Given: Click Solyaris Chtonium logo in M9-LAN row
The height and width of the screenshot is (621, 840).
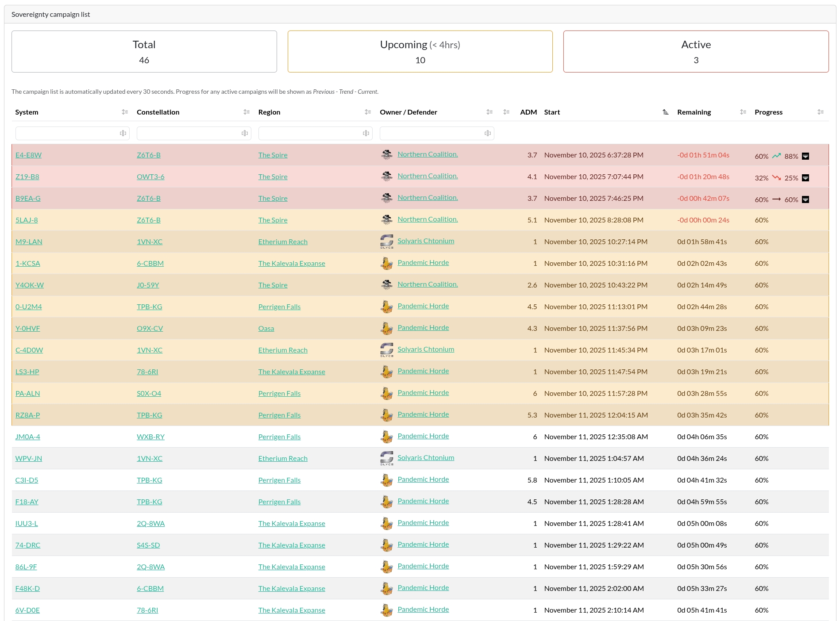Looking at the screenshot, I should (387, 241).
